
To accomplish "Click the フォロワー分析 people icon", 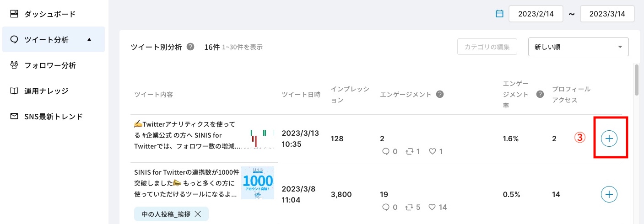I will pyautogui.click(x=14, y=65).
